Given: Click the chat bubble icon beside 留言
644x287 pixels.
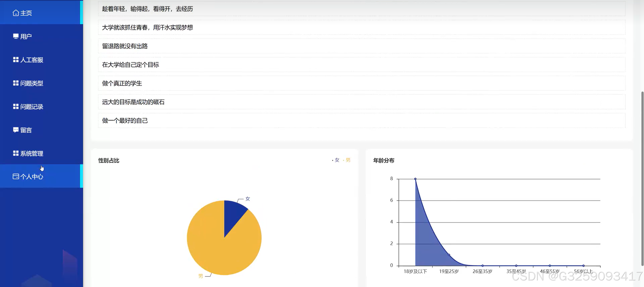Looking at the screenshot, I should (16, 130).
